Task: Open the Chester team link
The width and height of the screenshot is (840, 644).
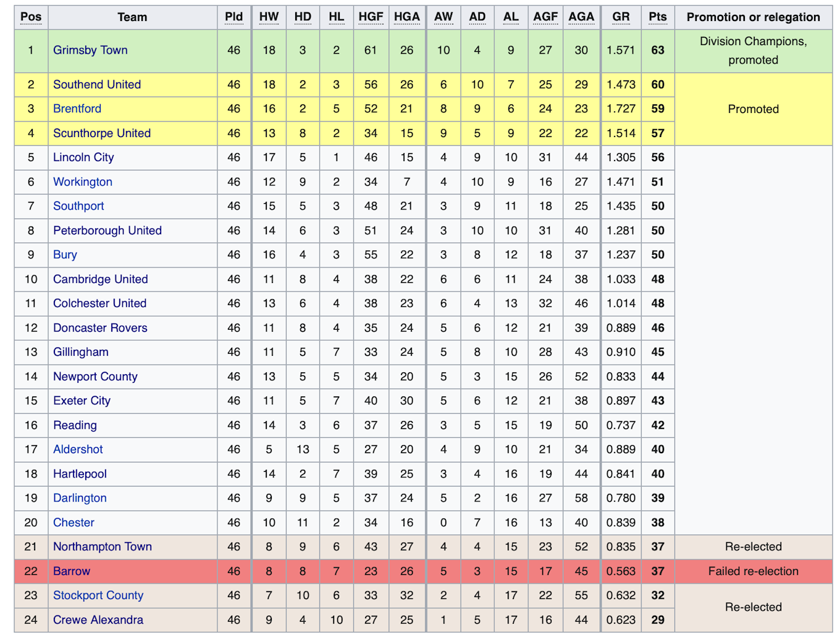Action: (x=73, y=523)
